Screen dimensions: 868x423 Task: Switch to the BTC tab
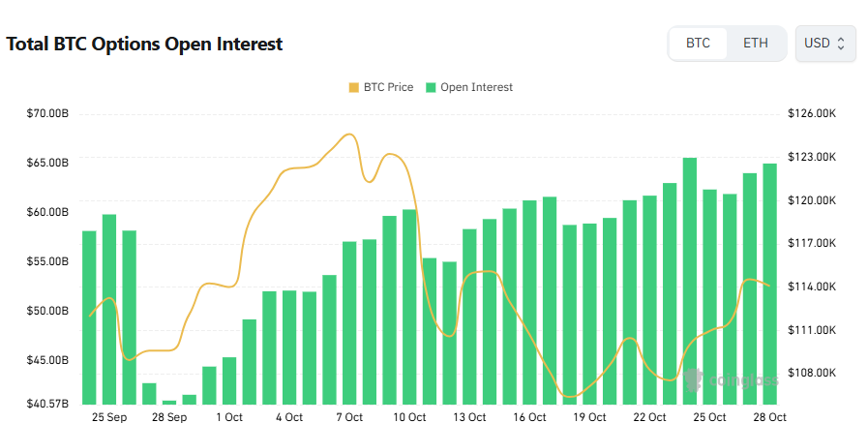click(x=698, y=44)
